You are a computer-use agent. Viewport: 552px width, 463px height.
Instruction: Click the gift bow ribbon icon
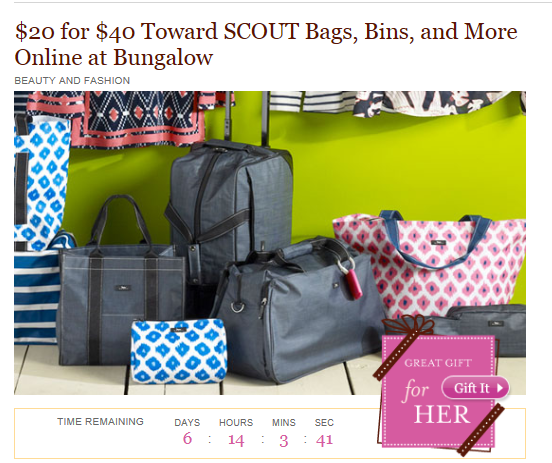[408, 325]
